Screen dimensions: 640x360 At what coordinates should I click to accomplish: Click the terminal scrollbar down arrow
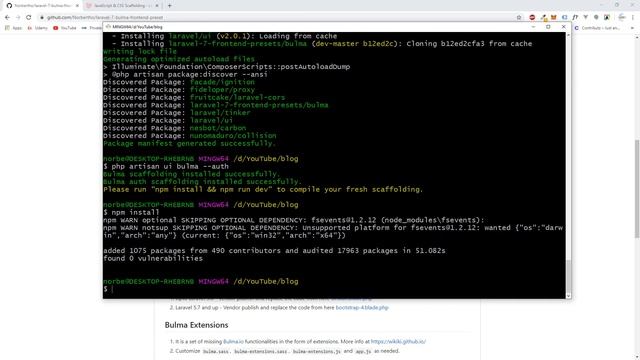coord(568,296)
